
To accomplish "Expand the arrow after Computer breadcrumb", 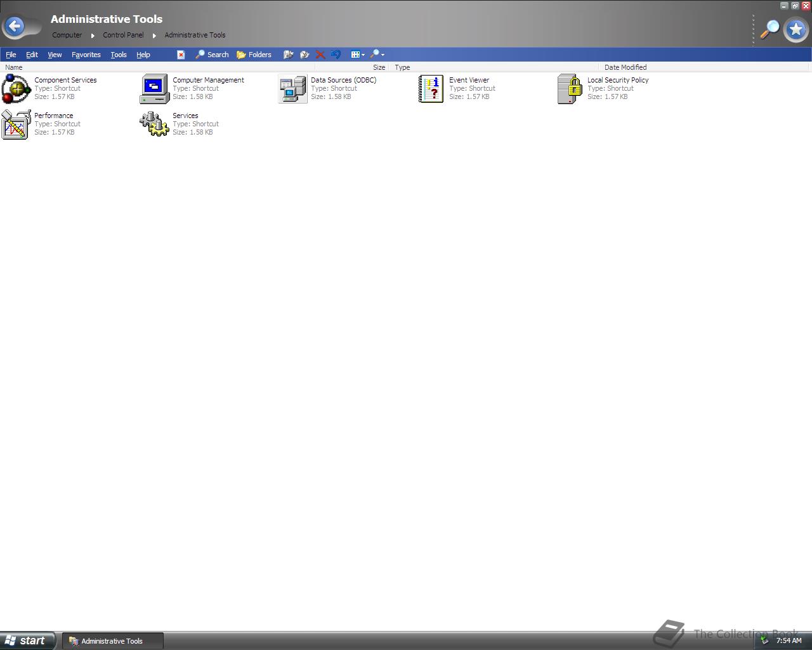I will click(x=93, y=36).
